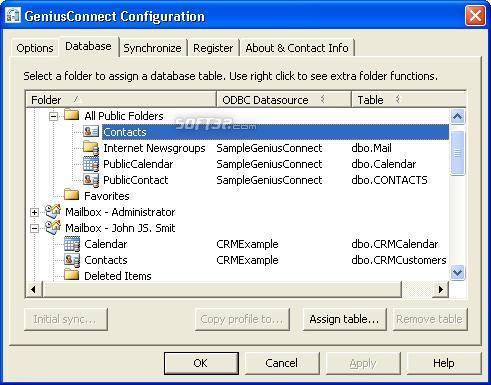Screen dimensions: 491x385
Task: Click the All Public Folders folder icon
Action: point(71,115)
